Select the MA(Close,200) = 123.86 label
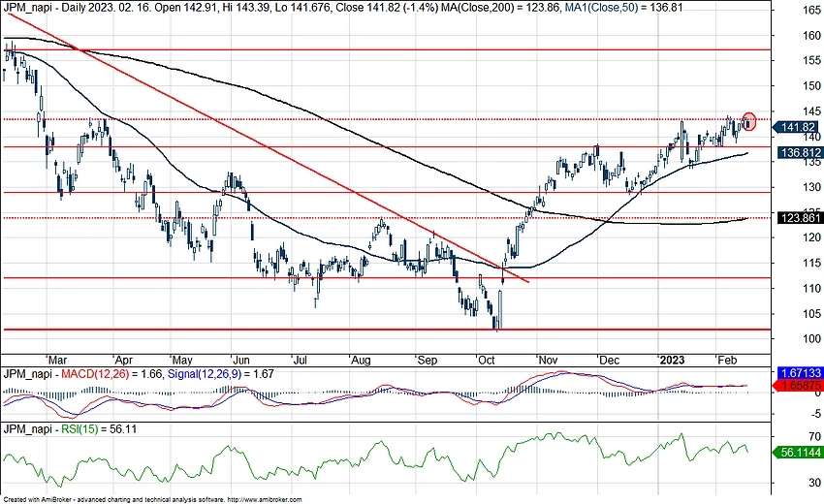This screenshot has height=504, width=824. 499,8
